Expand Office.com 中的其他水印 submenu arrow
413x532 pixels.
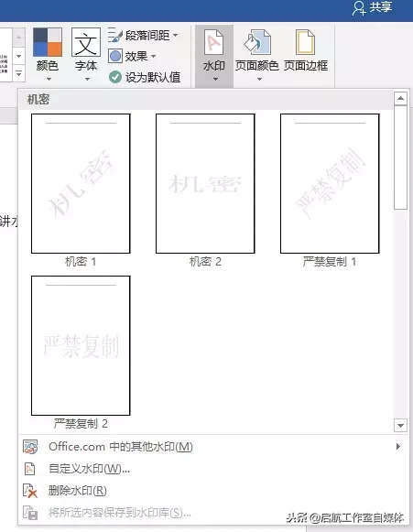398,447
